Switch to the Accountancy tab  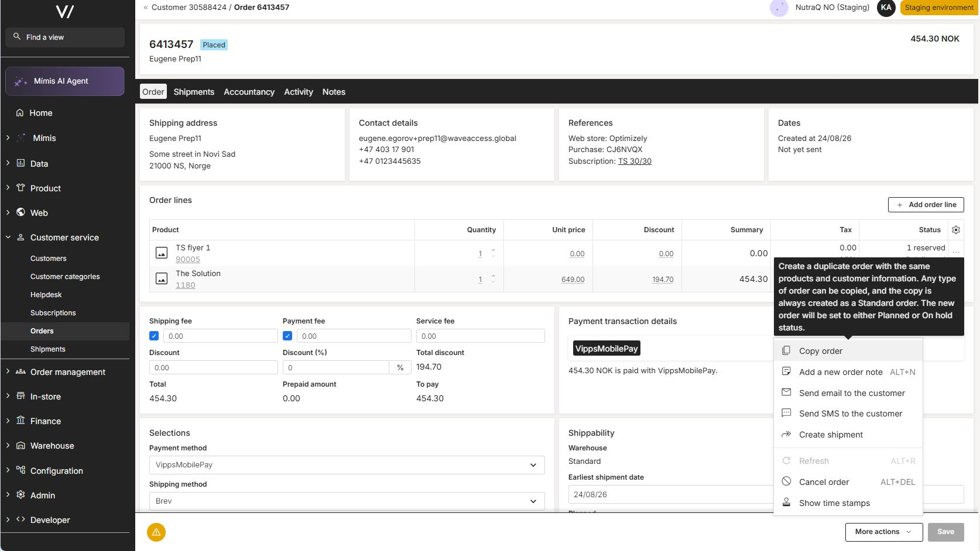pyautogui.click(x=249, y=92)
